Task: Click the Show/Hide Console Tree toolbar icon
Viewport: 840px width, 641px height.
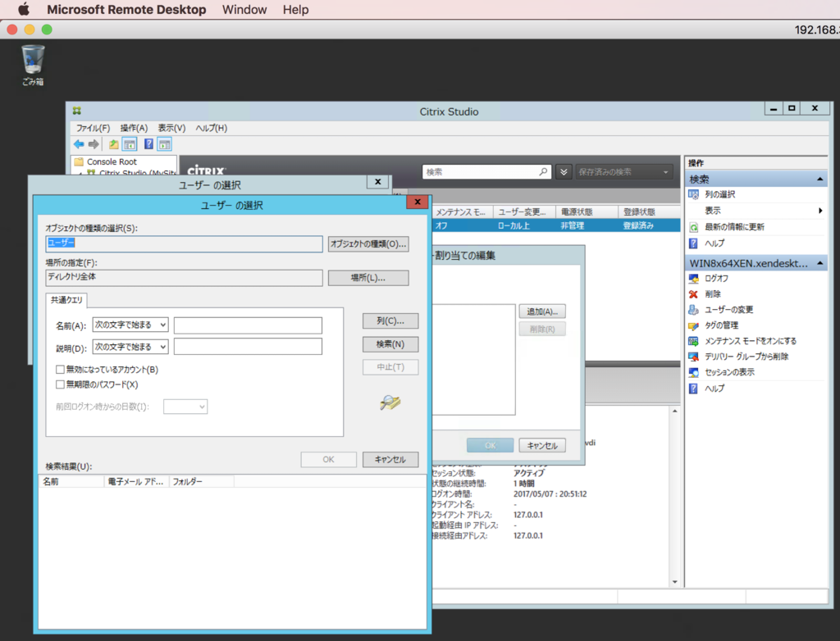Action: (129, 144)
